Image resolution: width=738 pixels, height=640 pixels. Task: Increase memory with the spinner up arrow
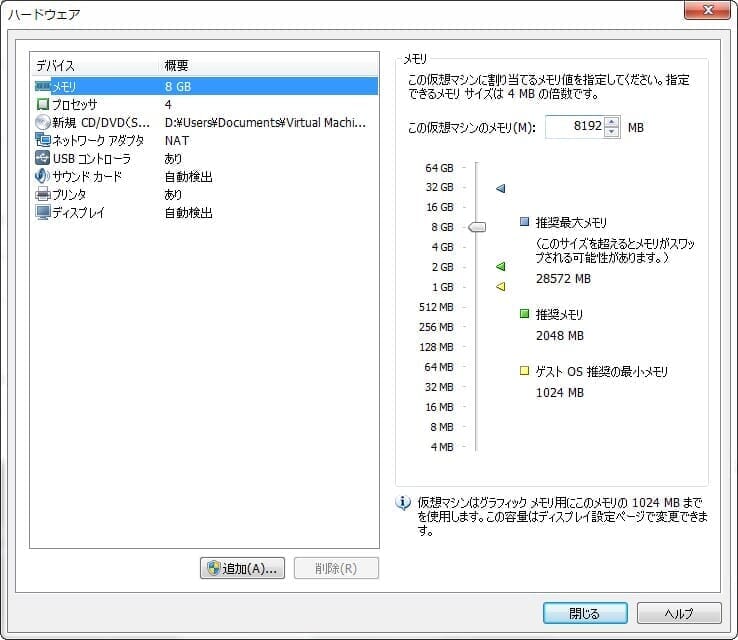point(612,122)
